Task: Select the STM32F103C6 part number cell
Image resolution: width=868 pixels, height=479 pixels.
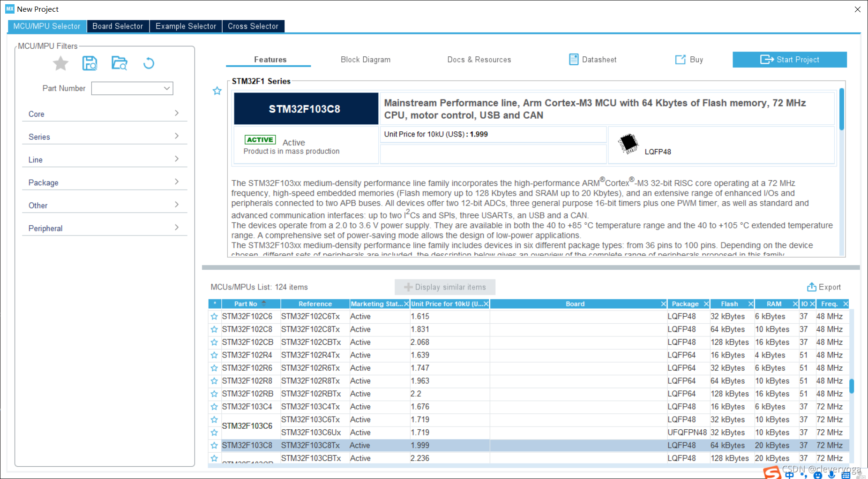Action: click(251, 426)
